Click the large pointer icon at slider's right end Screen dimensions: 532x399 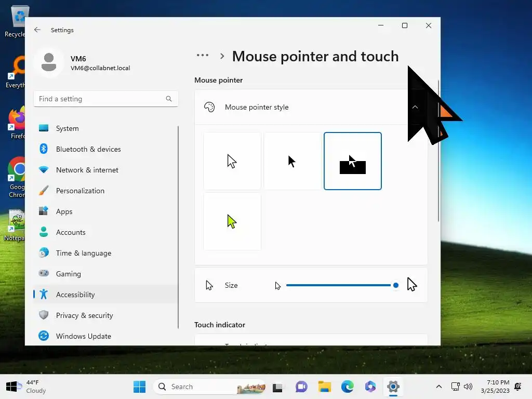(411, 284)
